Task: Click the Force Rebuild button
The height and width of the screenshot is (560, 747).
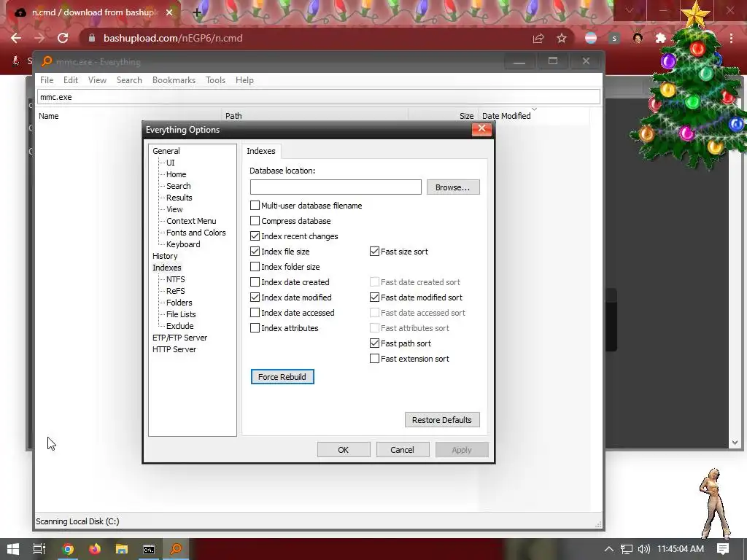Action: [x=282, y=377]
